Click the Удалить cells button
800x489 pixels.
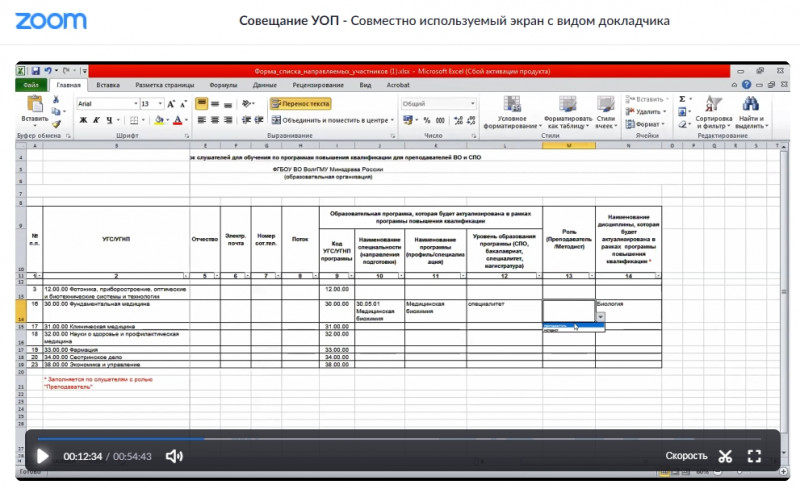click(646, 111)
